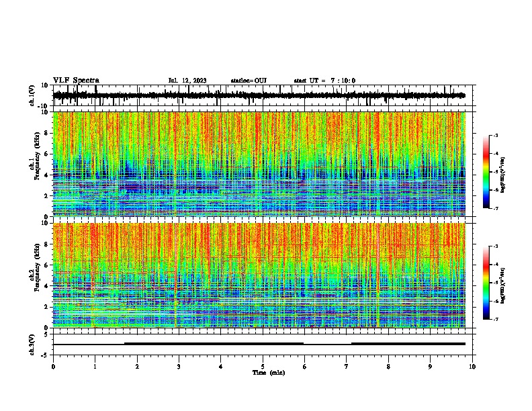Select the date text "Jul 12, 2023"
The width and height of the screenshot is (532, 411).
click(x=187, y=81)
